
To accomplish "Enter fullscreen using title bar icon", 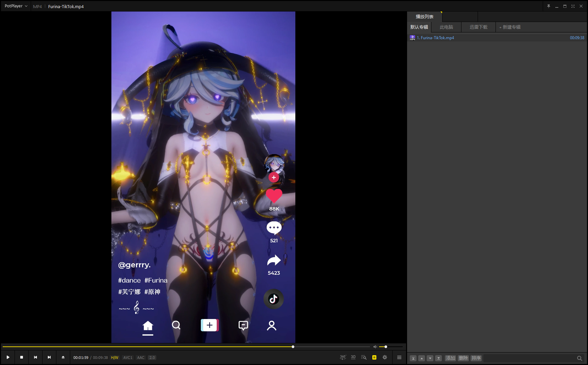I will tap(573, 6).
